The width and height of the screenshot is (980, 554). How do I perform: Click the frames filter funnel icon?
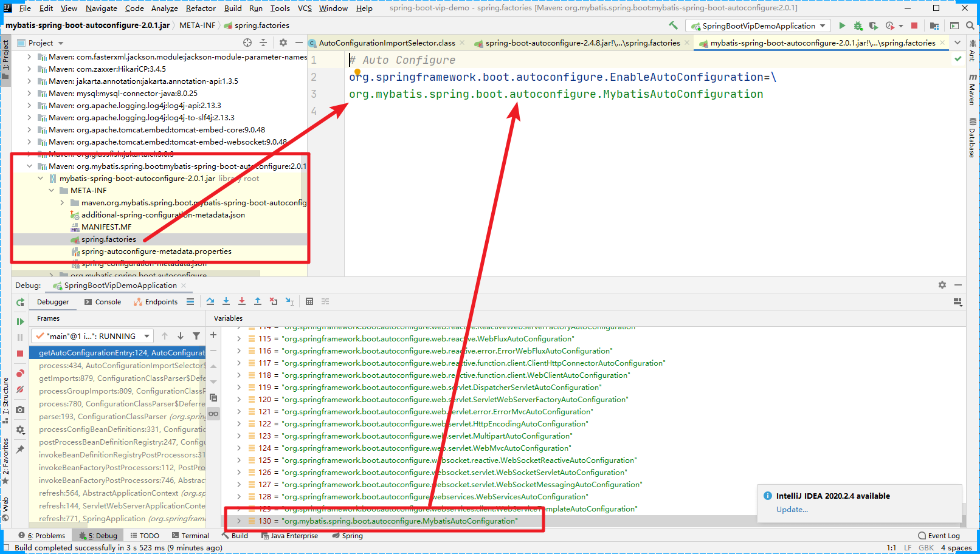tap(196, 336)
